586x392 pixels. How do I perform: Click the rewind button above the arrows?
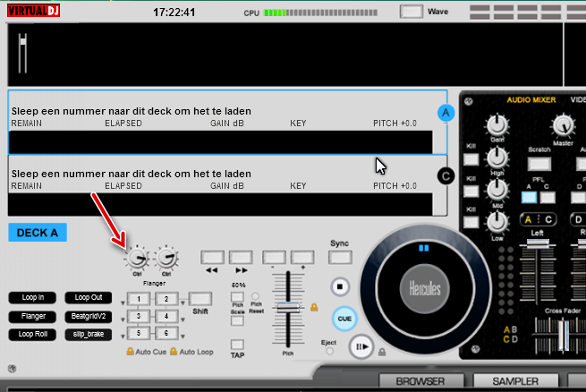pyautogui.click(x=212, y=257)
